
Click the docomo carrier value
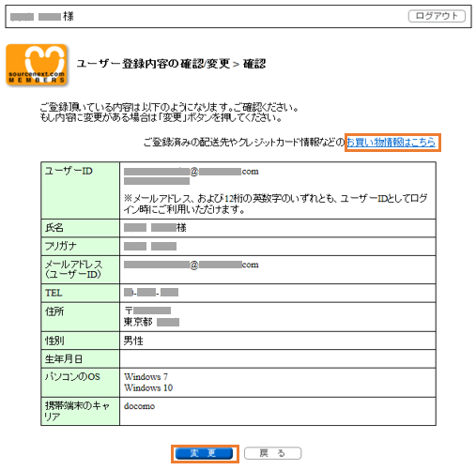(139, 406)
